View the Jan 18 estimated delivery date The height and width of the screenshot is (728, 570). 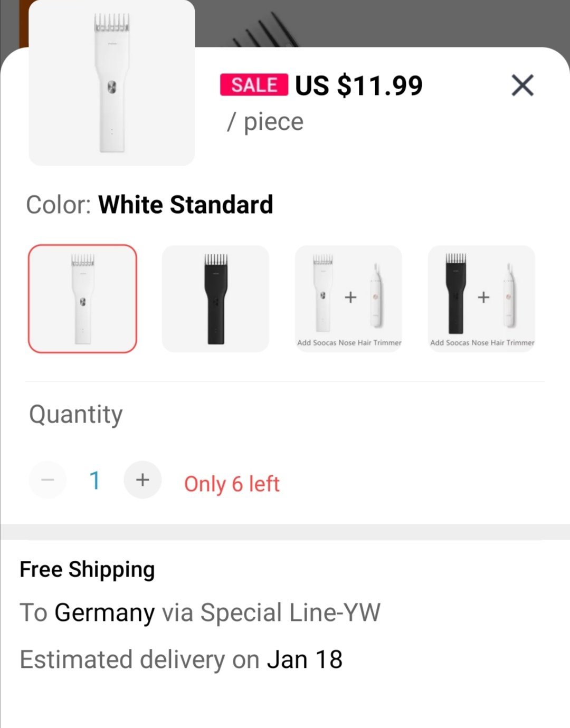click(x=305, y=660)
